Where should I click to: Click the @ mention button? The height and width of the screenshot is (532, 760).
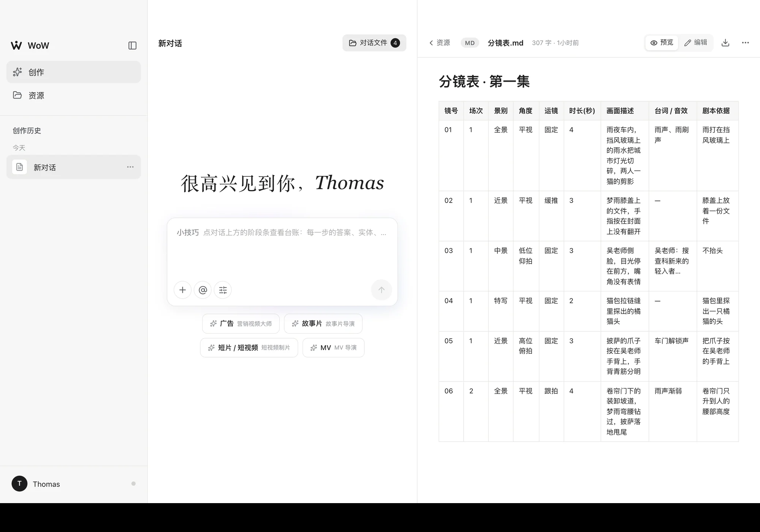203,290
